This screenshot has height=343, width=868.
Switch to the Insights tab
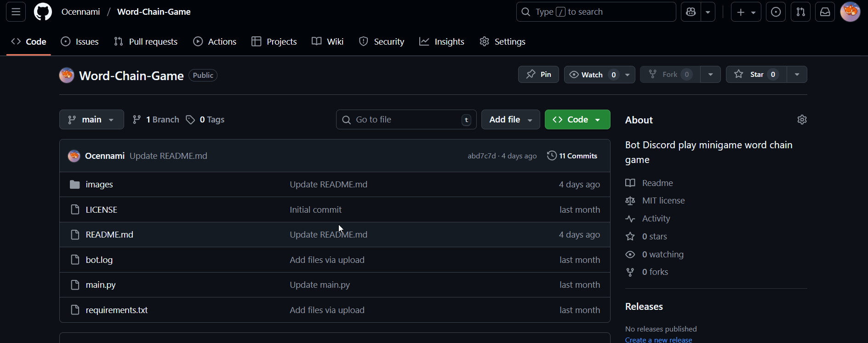pos(442,41)
